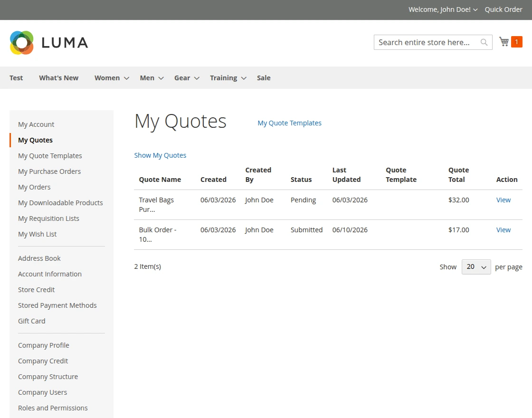Screen dimensions: 532x418
Task: View the Bulk Order quote
Action: [503, 230]
